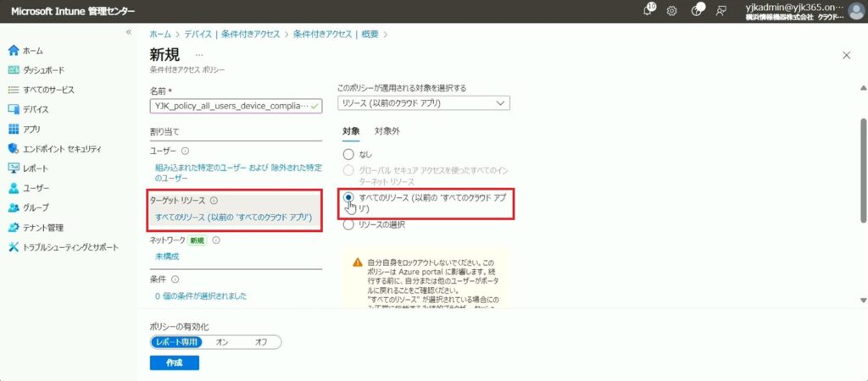
Task: Open ダッシュボード in the sidebar
Action: click(44, 70)
